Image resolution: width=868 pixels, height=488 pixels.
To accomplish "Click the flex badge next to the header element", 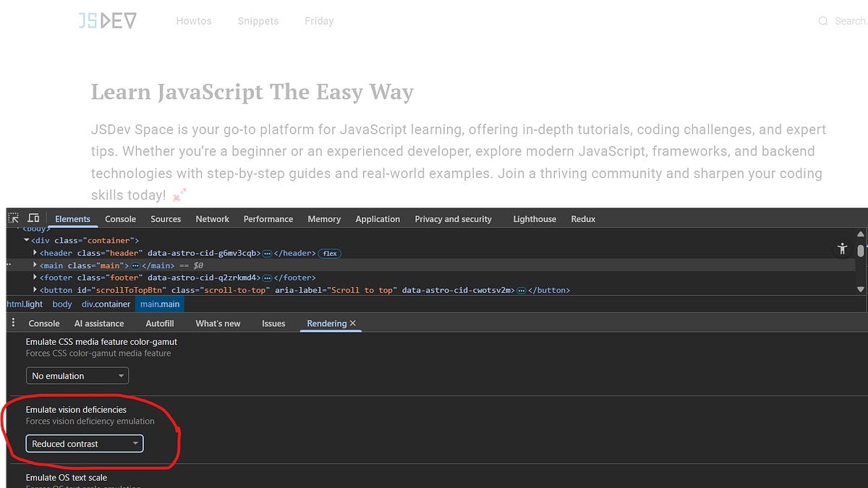I will pyautogui.click(x=329, y=253).
